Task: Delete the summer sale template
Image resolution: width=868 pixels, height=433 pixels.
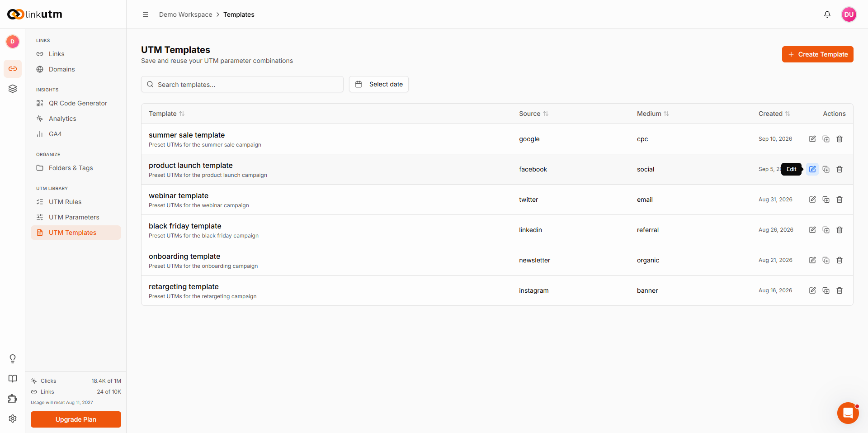Action: point(840,139)
